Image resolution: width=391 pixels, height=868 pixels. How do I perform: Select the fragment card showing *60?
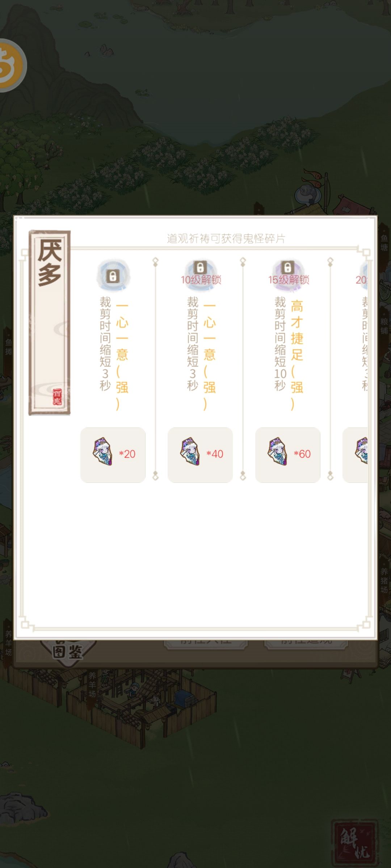(288, 455)
